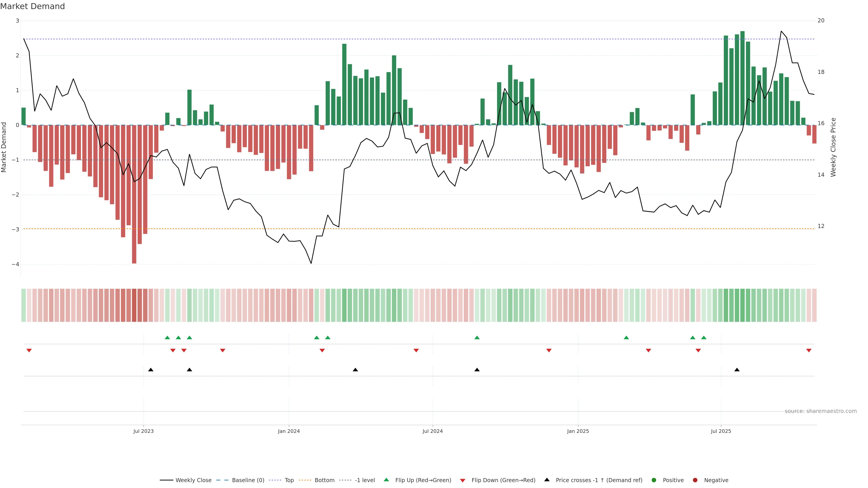Image resolution: width=868 pixels, height=488 pixels.
Task: Click the first red flip-down marker at far left
Action: click(29, 351)
